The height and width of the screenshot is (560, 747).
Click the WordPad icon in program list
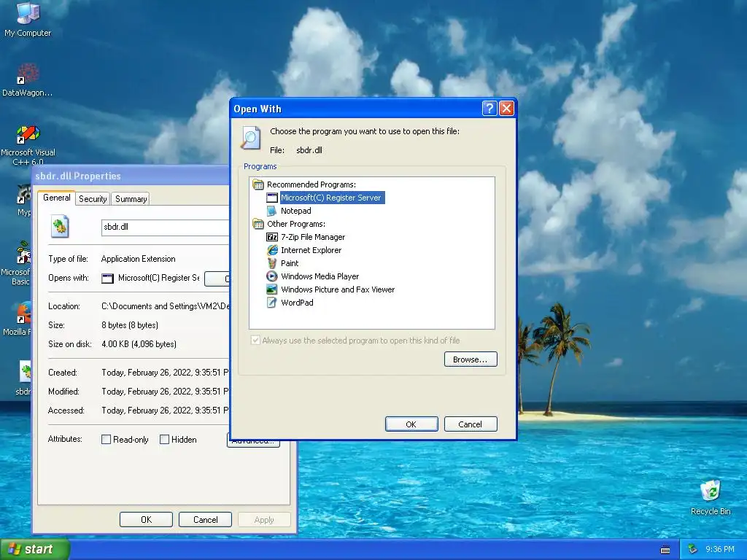[x=272, y=303]
